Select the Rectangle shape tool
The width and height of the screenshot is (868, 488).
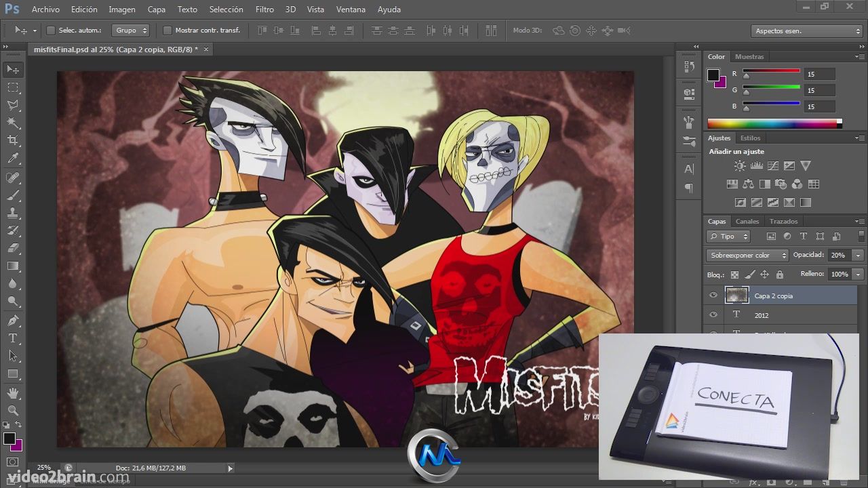click(13, 373)
